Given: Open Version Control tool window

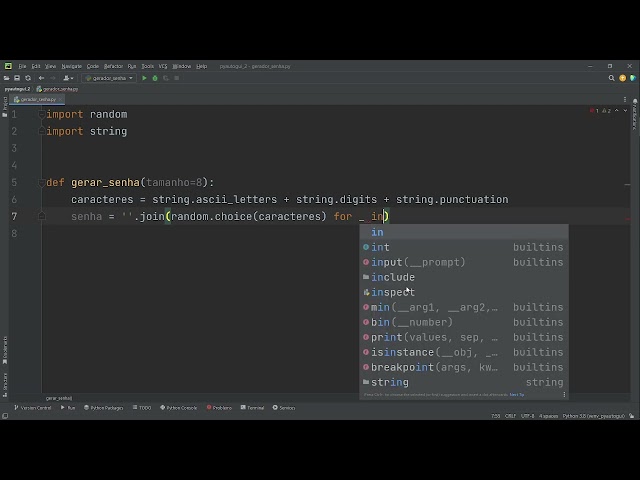Looking at the screenshot, I should click(33, 408).
